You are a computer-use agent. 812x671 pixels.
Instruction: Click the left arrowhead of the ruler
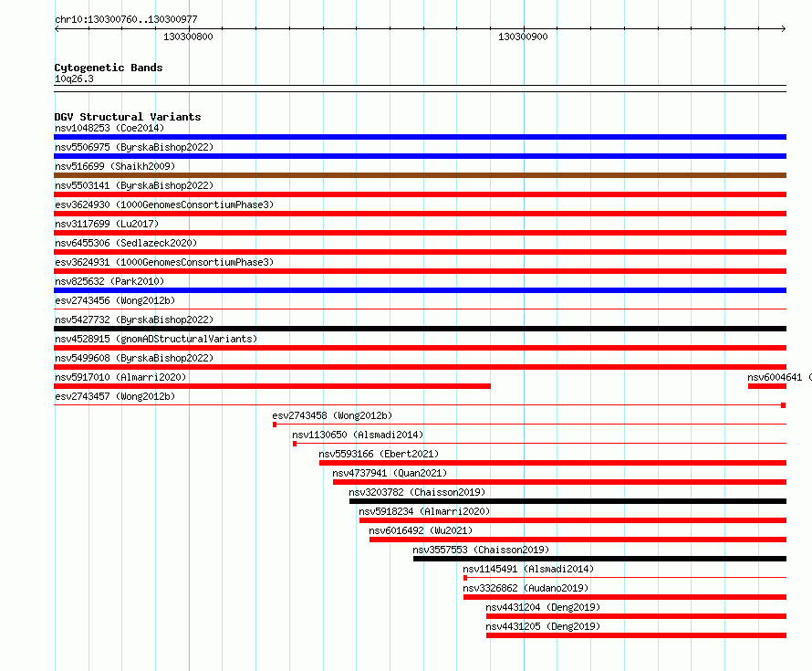(57, 29)
